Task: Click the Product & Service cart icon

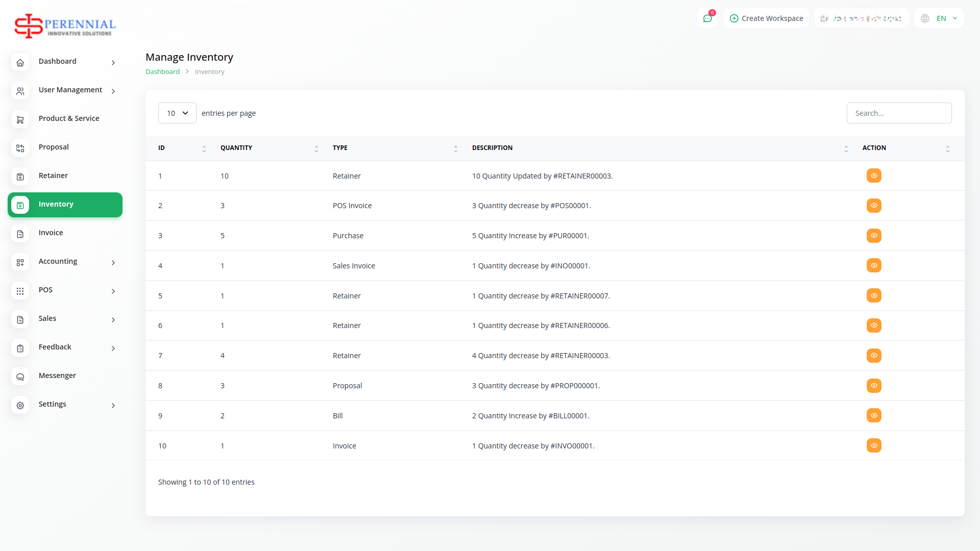Action: click(20, 119)
